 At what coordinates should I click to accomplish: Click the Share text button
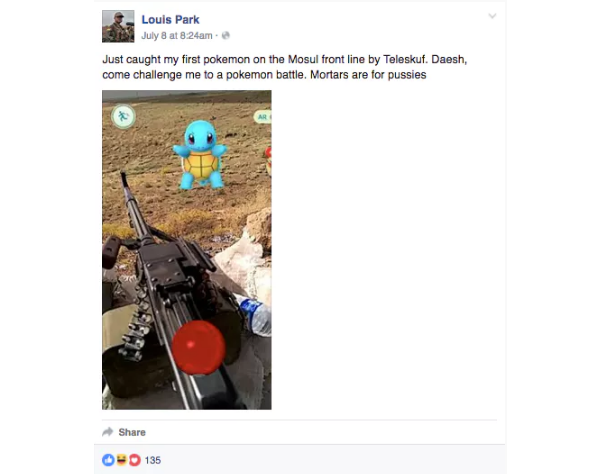pos(132,432)
